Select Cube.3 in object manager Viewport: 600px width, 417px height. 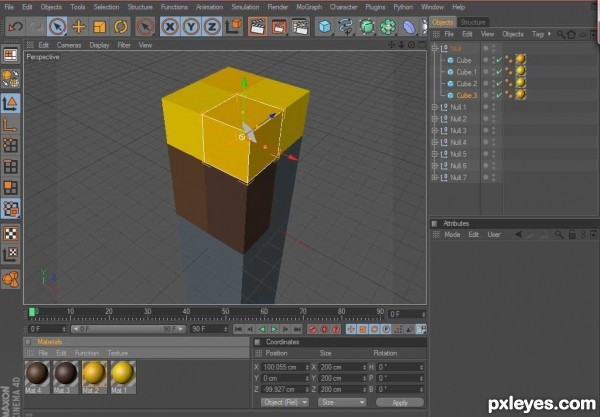click(466, 95)
